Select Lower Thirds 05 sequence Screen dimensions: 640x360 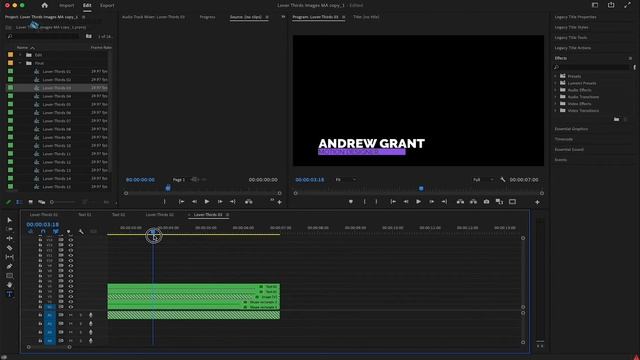pyautogui.click(x=57, y=104)
